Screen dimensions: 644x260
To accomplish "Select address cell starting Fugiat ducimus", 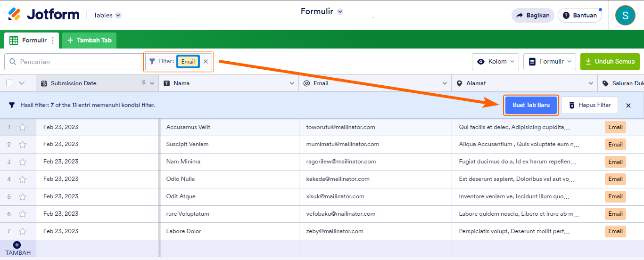I will pos(525,162).
